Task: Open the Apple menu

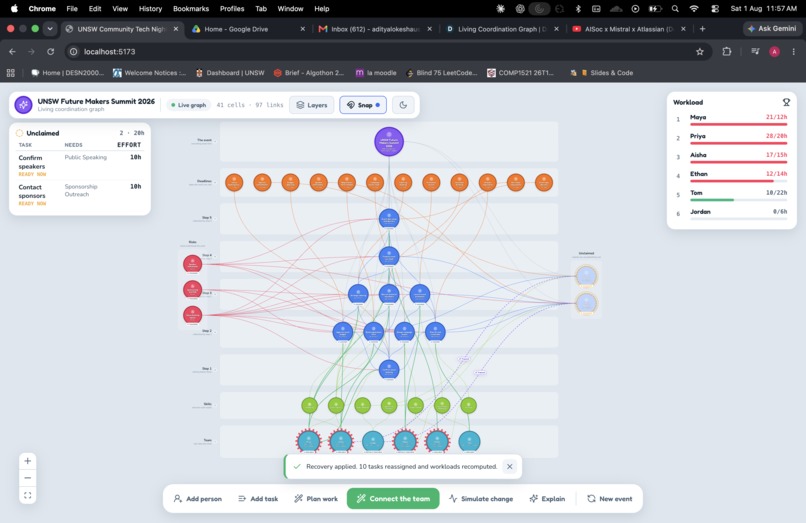Action: pos(14,8)
